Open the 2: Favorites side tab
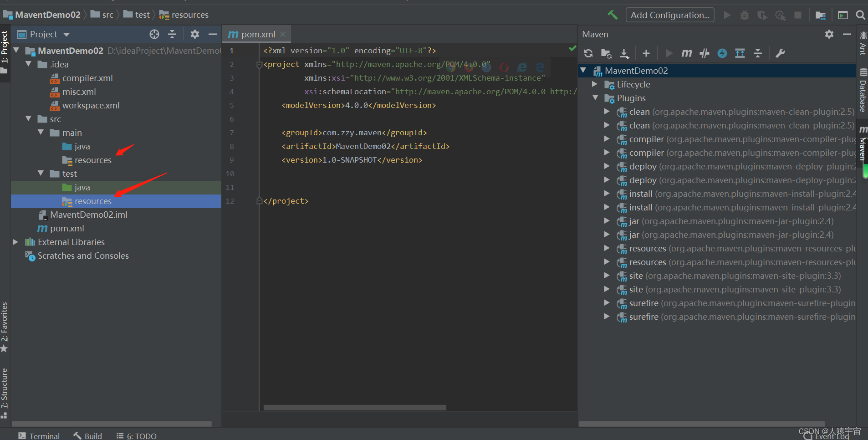Viewport: 868px width, 440px height. (5, 327)
